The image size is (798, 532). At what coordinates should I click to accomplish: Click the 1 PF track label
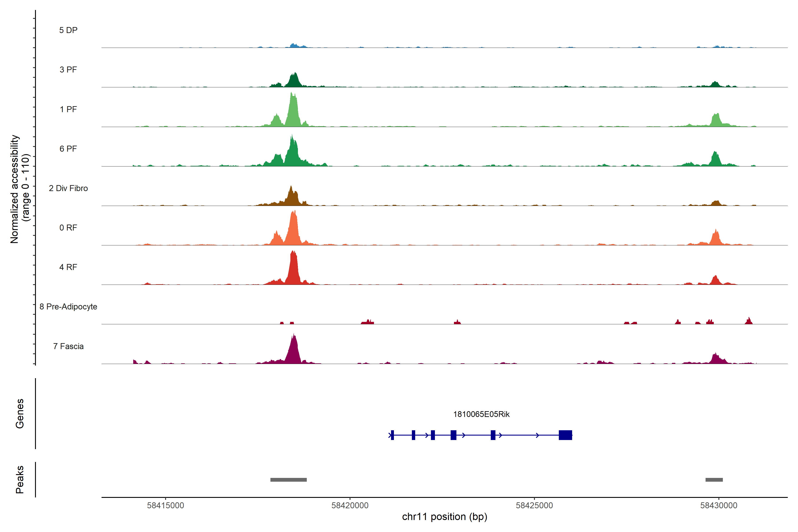click(x=68, y=109)
